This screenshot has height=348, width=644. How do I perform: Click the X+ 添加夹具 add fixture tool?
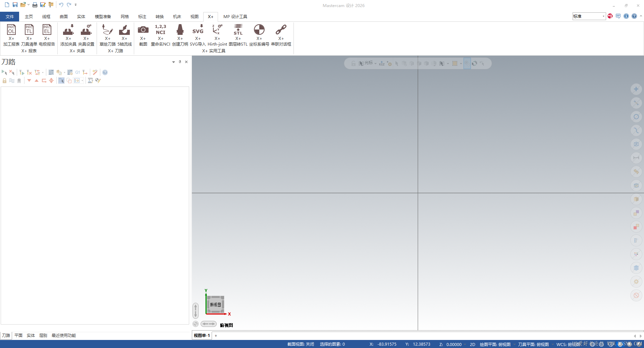tap(68, 35)
